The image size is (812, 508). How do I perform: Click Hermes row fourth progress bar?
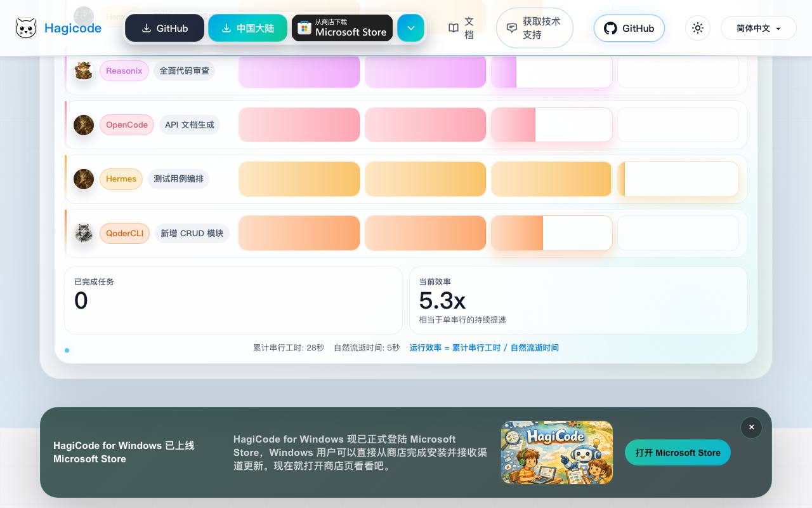678,179
